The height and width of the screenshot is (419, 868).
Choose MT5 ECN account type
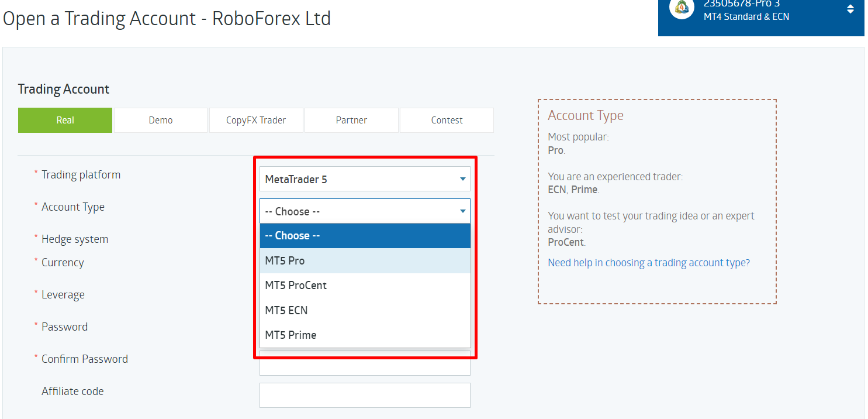[x=365, y=310]
